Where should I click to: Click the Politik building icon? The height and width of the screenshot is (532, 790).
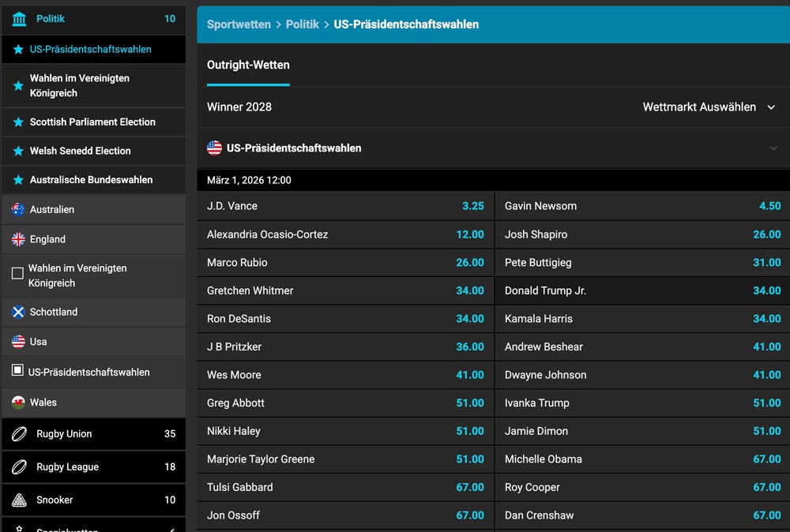click(x=19, y=19)
